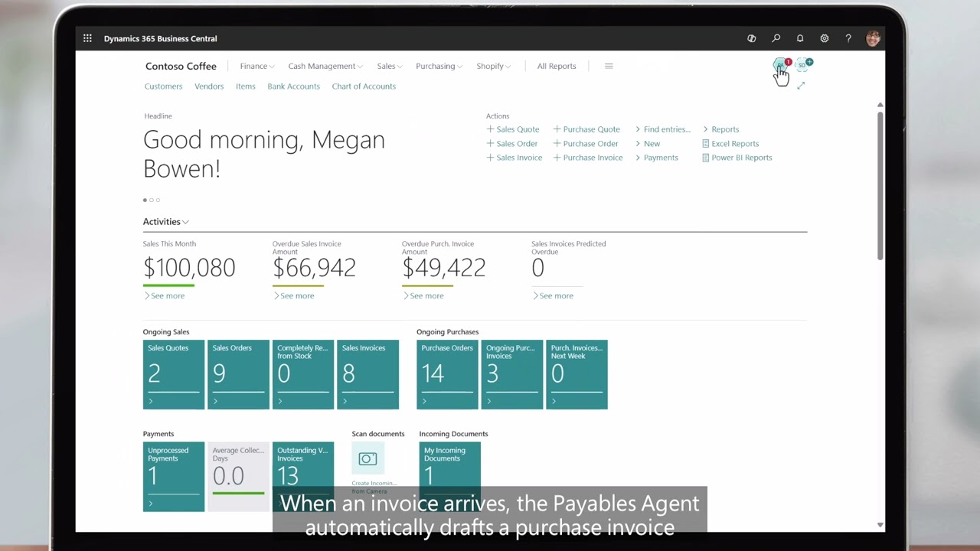Open the hamburger more-menu icon

609,66
